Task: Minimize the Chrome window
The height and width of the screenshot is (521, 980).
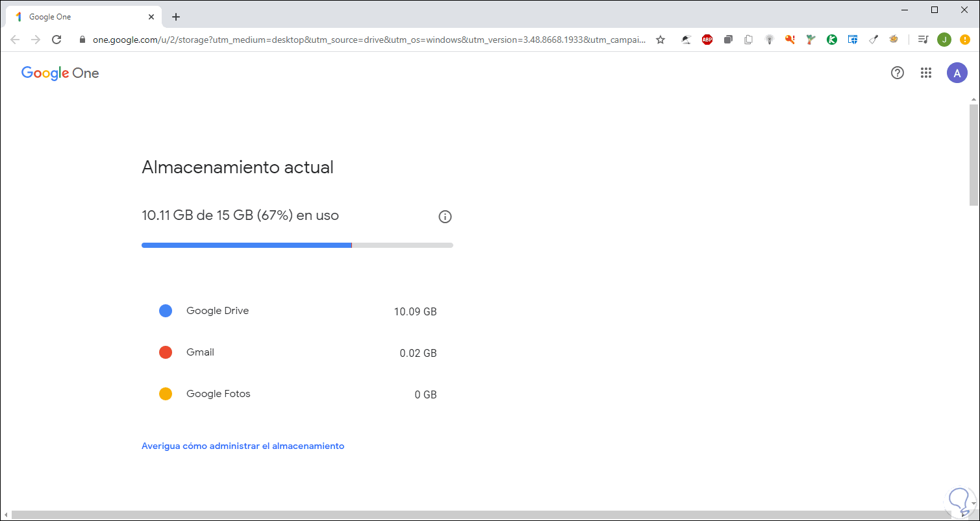Action: click(905, 9)
